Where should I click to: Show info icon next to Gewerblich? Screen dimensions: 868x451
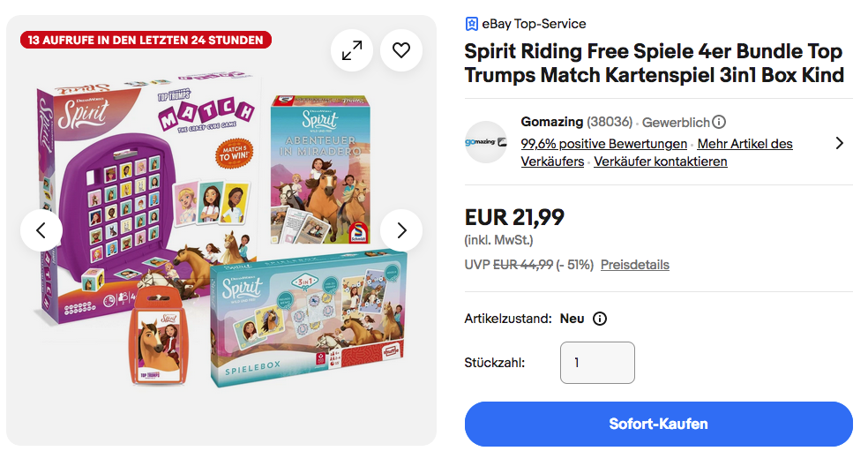(x=719, y=122)
